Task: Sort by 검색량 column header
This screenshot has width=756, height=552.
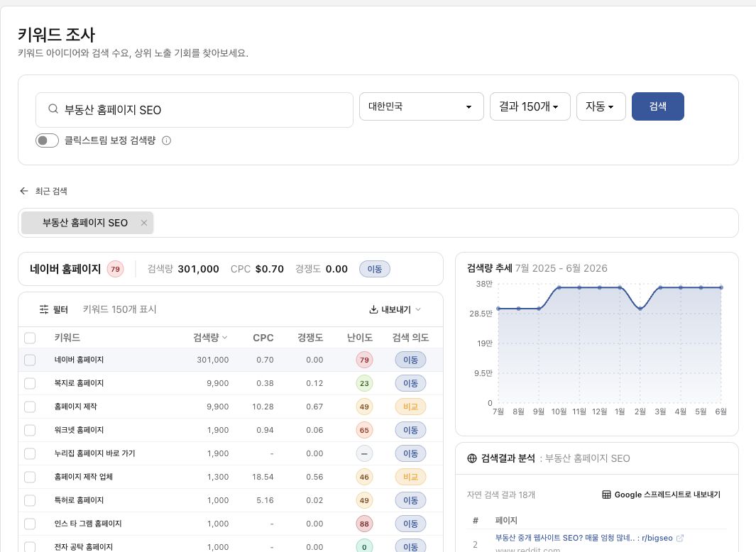Action: (210, 338)
